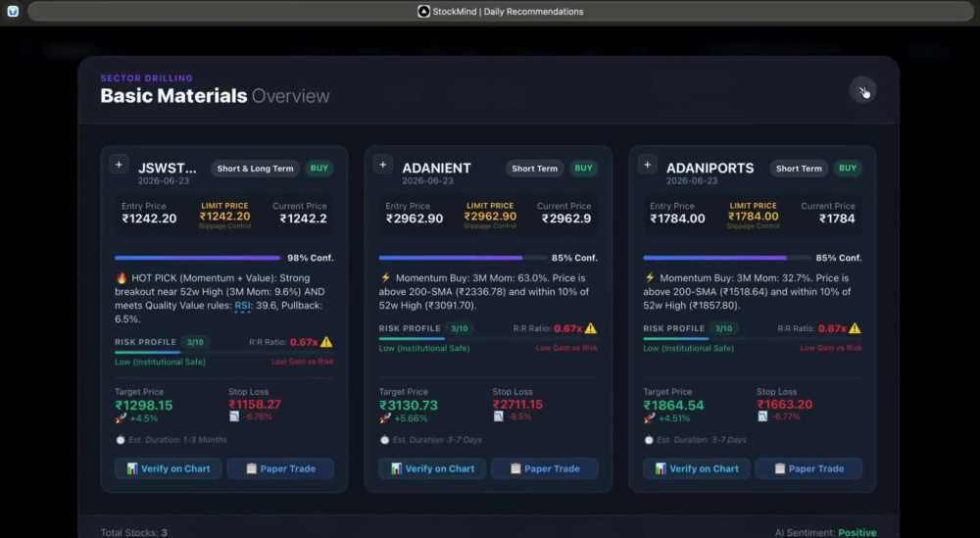Close the Basic Materials overview dialog

pos(862,91)
